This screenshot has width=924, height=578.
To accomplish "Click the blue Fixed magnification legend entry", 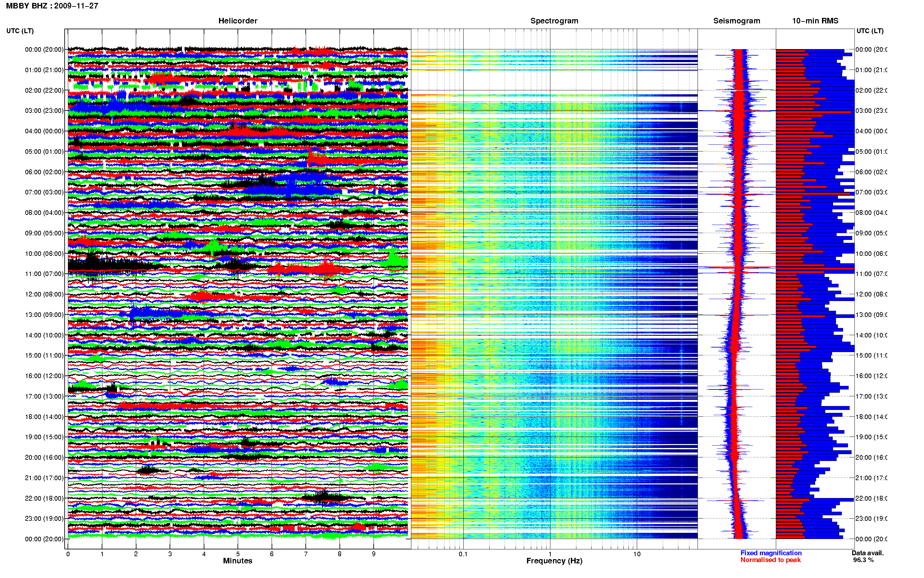I will point(771,553).
